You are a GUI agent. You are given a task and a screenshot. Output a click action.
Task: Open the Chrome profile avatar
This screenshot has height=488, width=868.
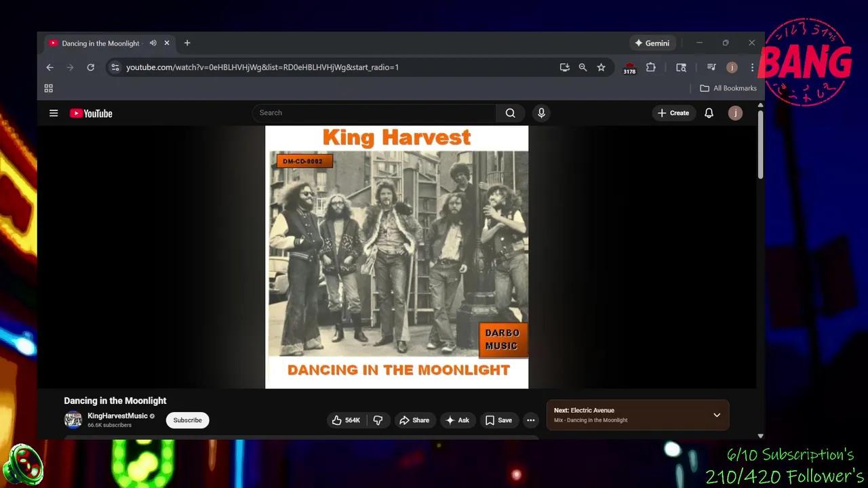pos(732,67)
